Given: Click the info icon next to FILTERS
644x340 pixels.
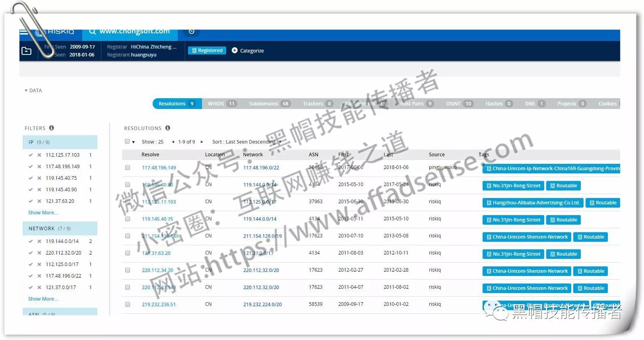Looking at the screenshot, I should point(52,128).
